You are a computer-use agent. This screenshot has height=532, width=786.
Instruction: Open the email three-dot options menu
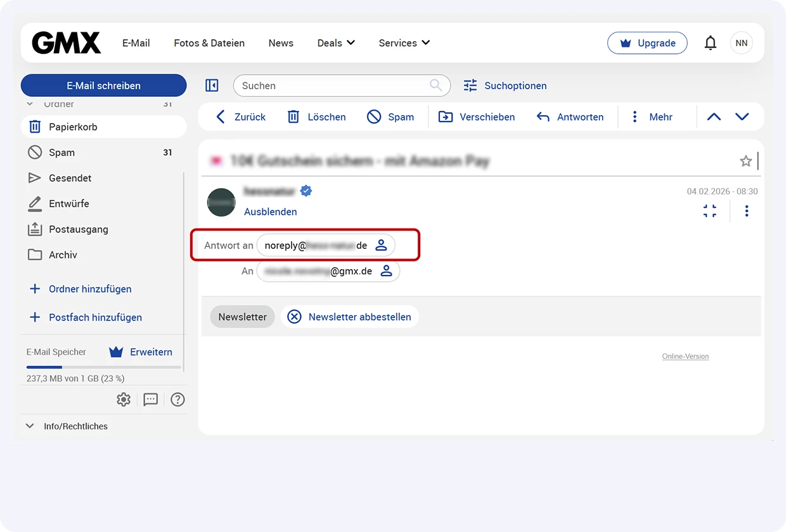(747, 211)
